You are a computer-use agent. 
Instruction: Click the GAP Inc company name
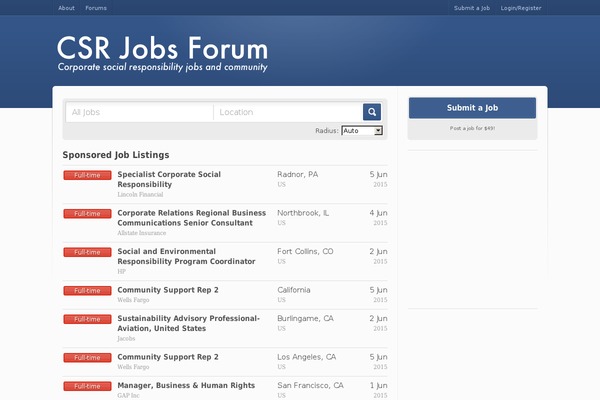click(128, 395)
